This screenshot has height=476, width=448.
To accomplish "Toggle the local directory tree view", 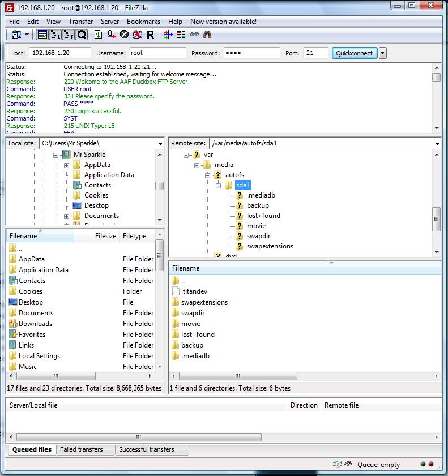I will 56,35.
